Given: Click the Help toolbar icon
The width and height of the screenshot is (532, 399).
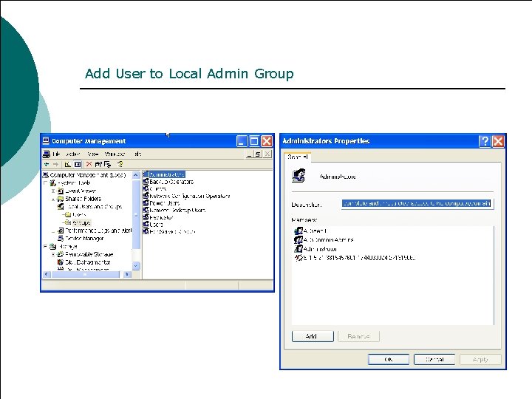Looking at the screenshot, I should pos(120,164).
